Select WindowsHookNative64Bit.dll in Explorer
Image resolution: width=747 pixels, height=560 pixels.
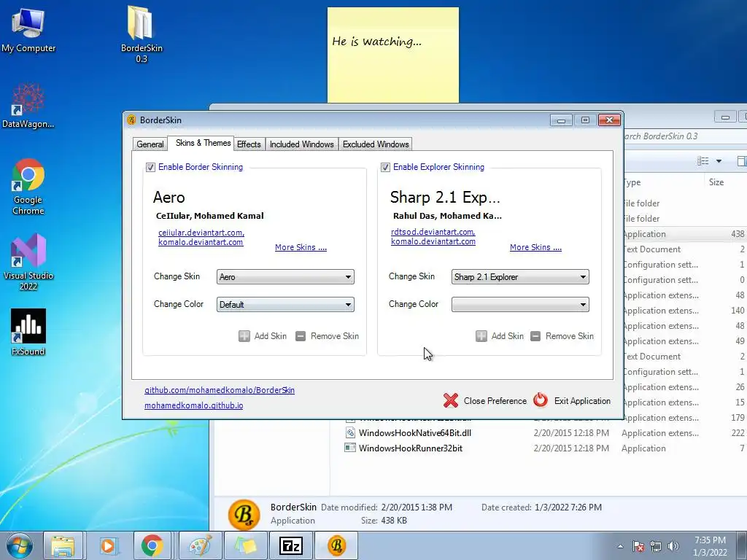coord(414,433)
